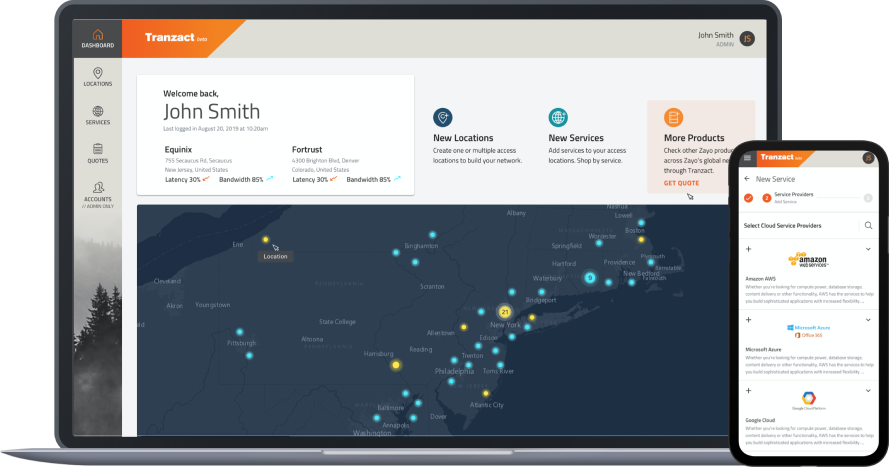Open the Quotes sidebar section
The image size is (889, 467).
coord(97,153)
